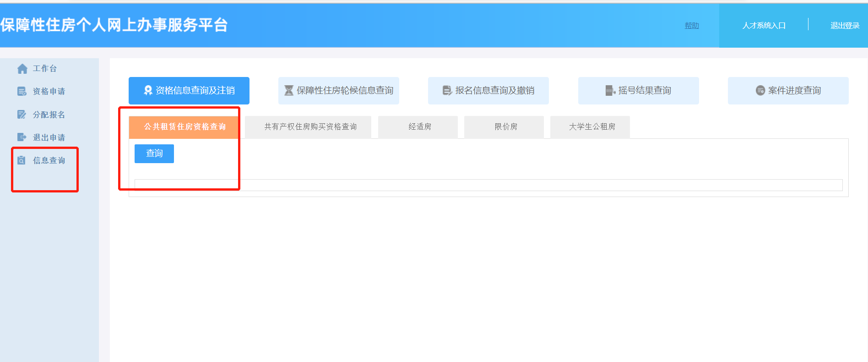Click the 信息查询 search clipboard icon
The image size is (868, 362).
(x=22, y=160)
